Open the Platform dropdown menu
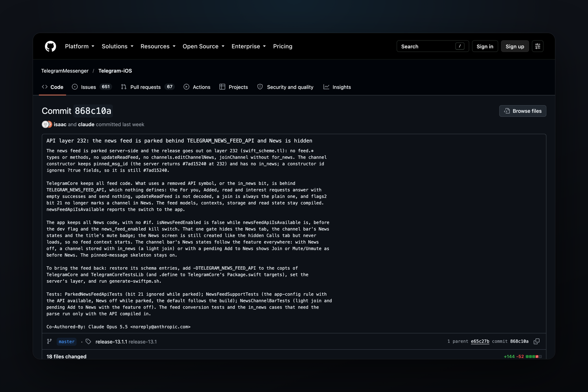The height and width of the screenshot is (392, 588). pyautogui.click(x=80, y=46)
